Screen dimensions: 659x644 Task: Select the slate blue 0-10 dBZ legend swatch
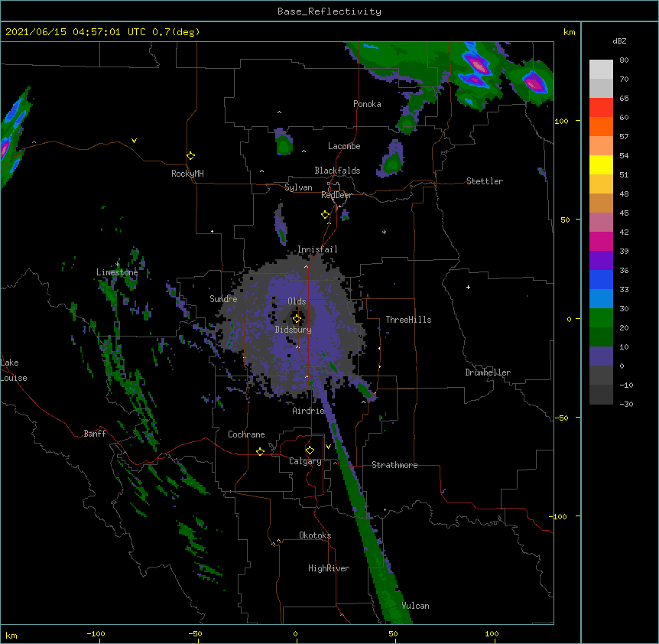pos(601,356)
